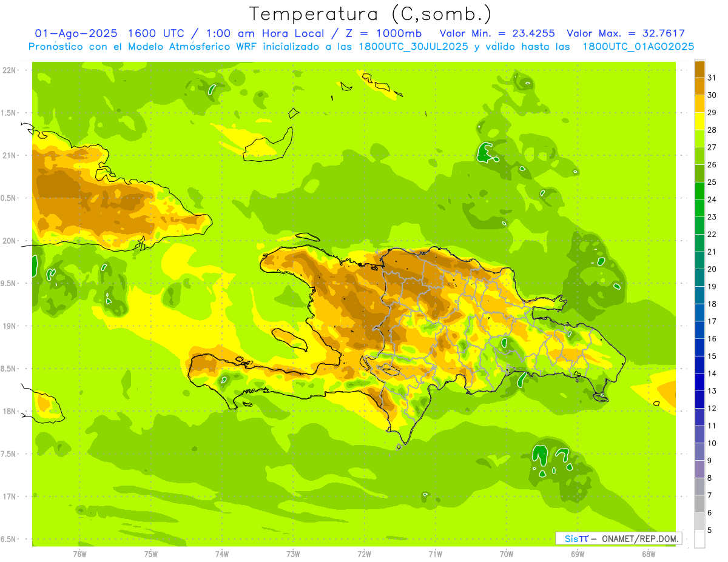
Task: Click the '17N' latitude label
Action: pos(10,497)
